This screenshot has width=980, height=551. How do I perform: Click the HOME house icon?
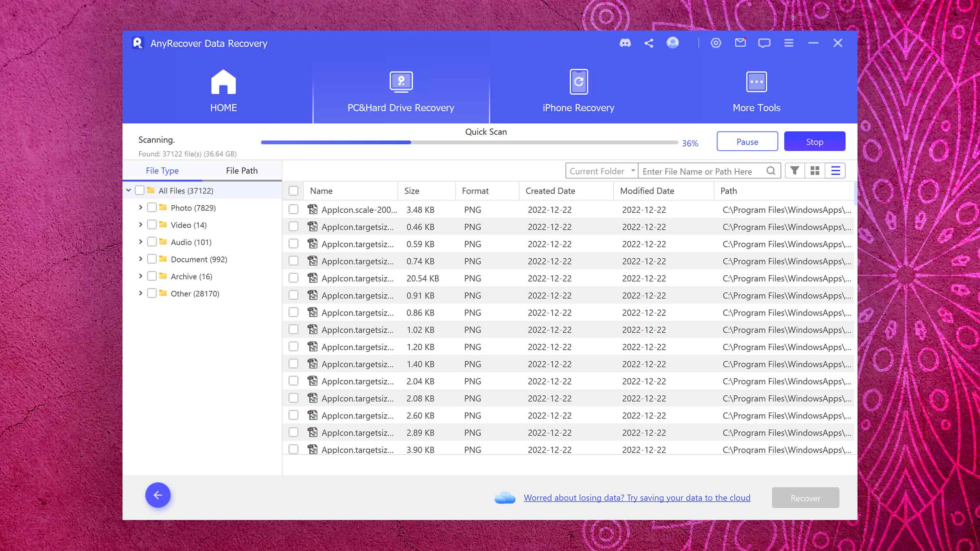223,82
